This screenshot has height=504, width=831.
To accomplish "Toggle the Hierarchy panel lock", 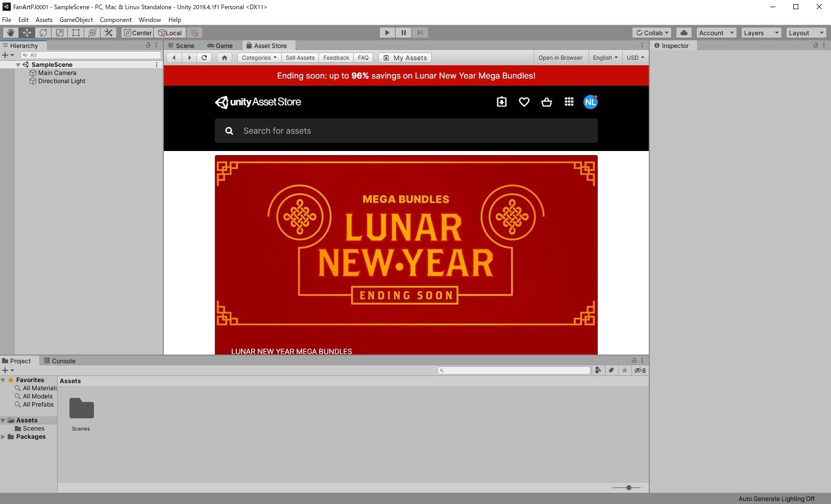I will click(x=148, y=45).
